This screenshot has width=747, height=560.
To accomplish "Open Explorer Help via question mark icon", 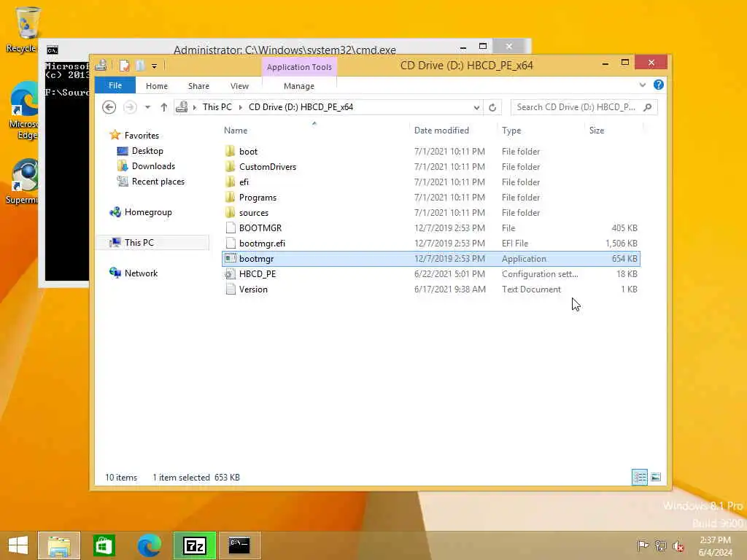I will click(x=659, y=85).
